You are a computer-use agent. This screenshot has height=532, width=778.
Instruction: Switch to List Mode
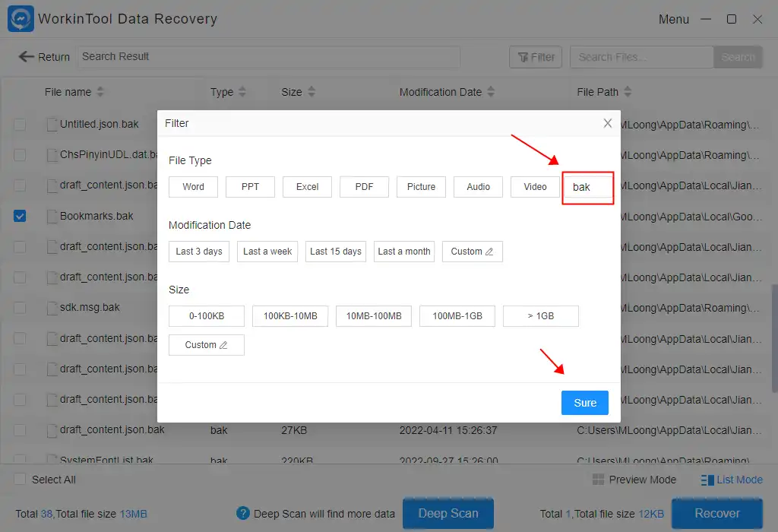point(732,480)
